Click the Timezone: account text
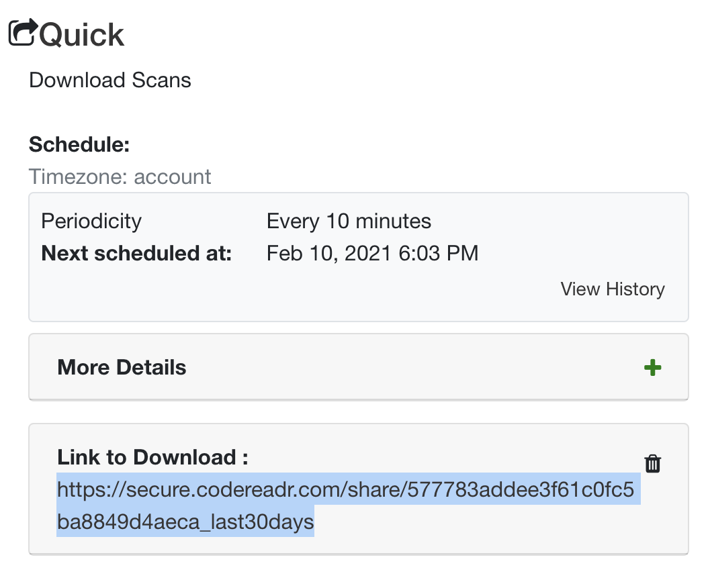The width and height of the screenshot is (708, 588). point(120,177)
